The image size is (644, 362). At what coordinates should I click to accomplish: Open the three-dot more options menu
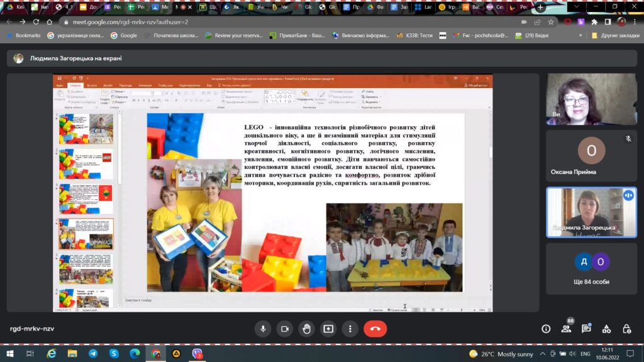click(350, 329)
